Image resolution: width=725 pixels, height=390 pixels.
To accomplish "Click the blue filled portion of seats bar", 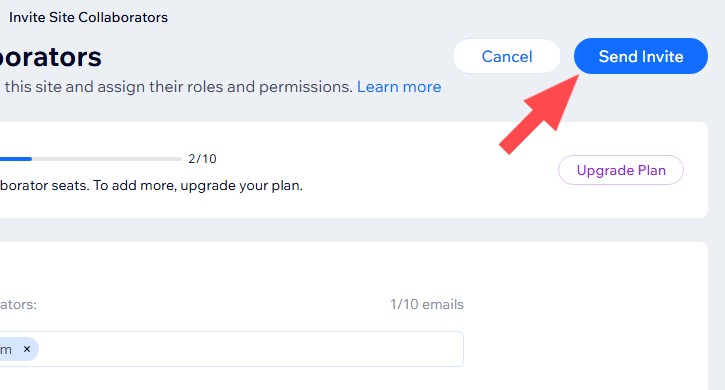I will click(16, 159).
